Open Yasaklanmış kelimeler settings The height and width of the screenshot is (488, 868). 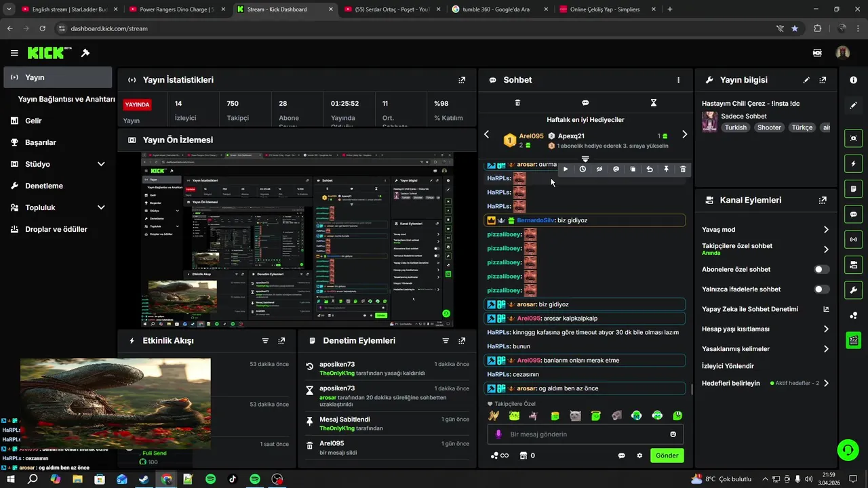tap(826, 349)
